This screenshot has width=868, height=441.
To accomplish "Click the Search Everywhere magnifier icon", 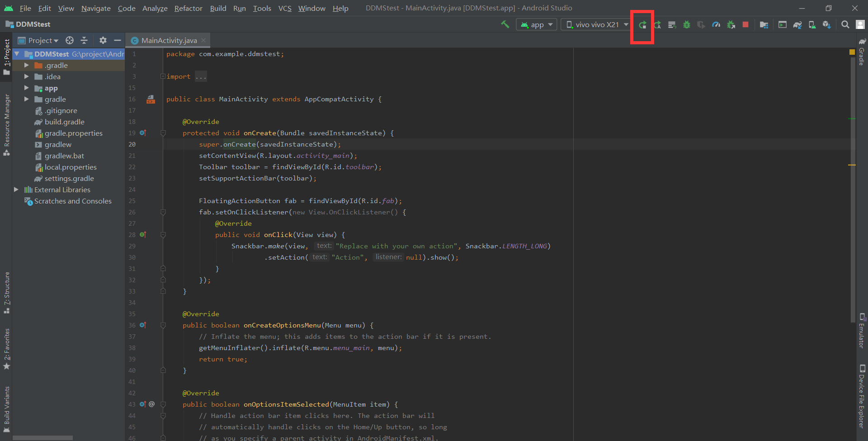I will click(845, 24).
